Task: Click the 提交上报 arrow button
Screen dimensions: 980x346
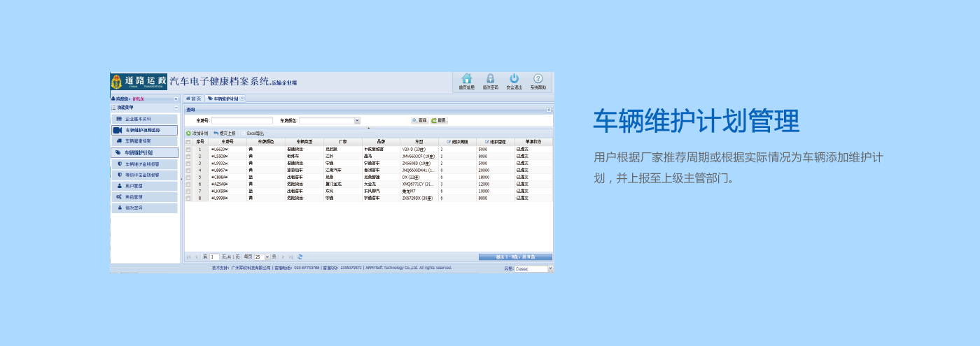Action: [x=224, y=133]
